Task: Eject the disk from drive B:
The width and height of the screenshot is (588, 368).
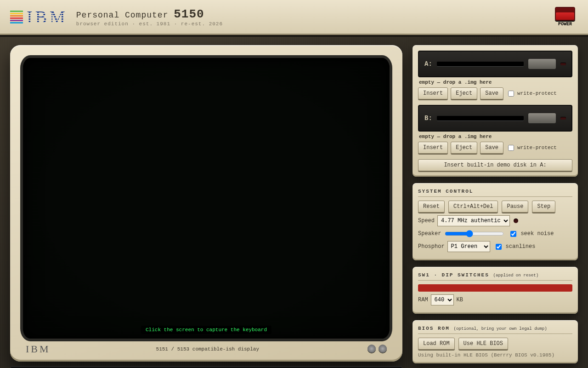Action: point(464,148)
